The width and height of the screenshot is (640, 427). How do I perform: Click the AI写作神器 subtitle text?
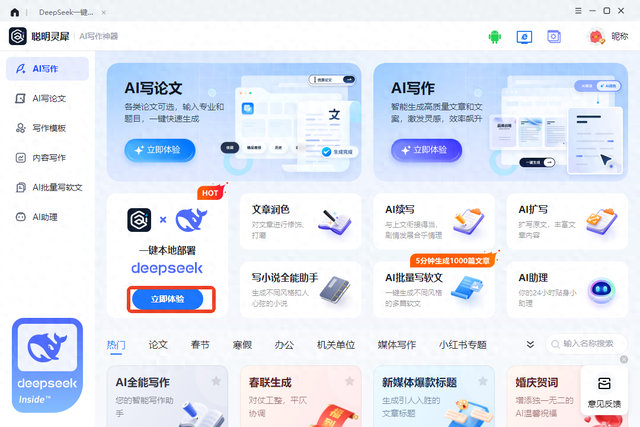(x=98, y=36)
